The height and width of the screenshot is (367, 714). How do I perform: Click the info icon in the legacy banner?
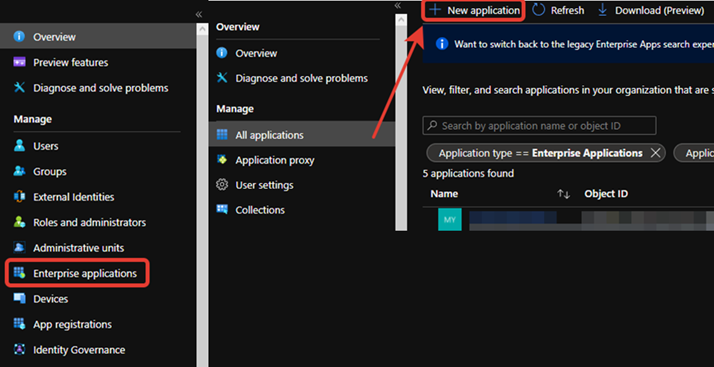442,44
